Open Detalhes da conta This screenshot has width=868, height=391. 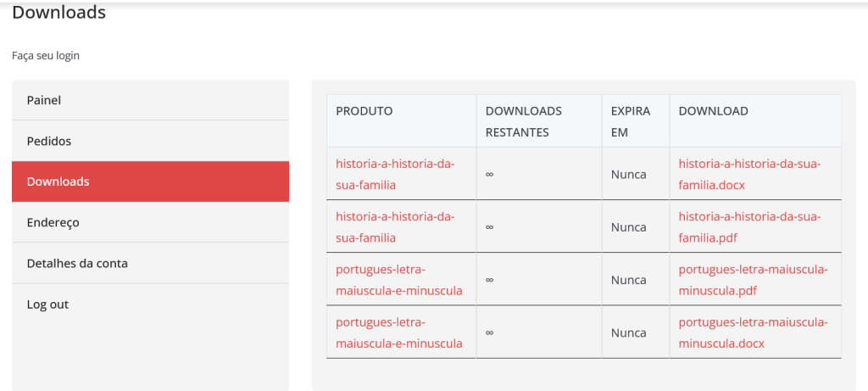coord(77,263)
